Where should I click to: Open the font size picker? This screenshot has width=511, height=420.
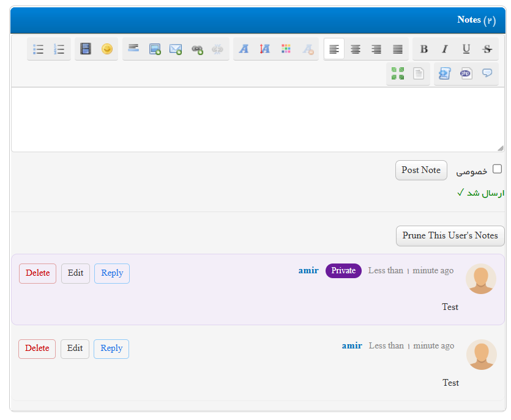tap(264, 49)
